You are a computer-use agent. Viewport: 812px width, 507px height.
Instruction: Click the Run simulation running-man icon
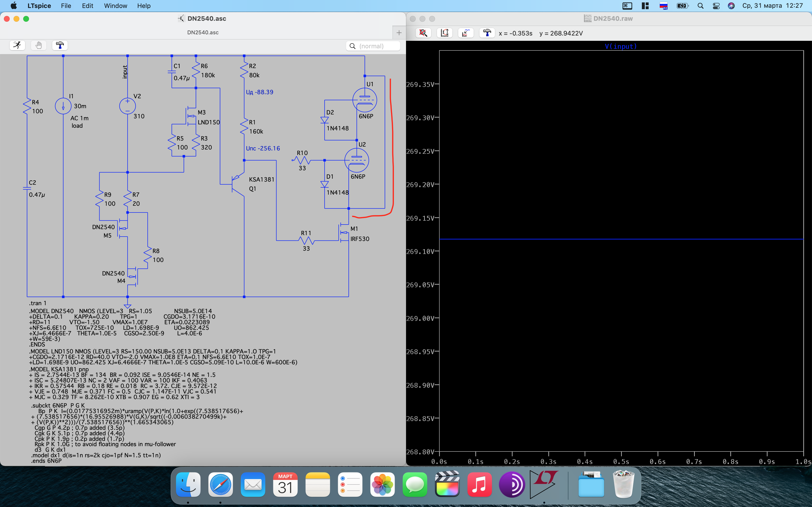tap(17, 45)
